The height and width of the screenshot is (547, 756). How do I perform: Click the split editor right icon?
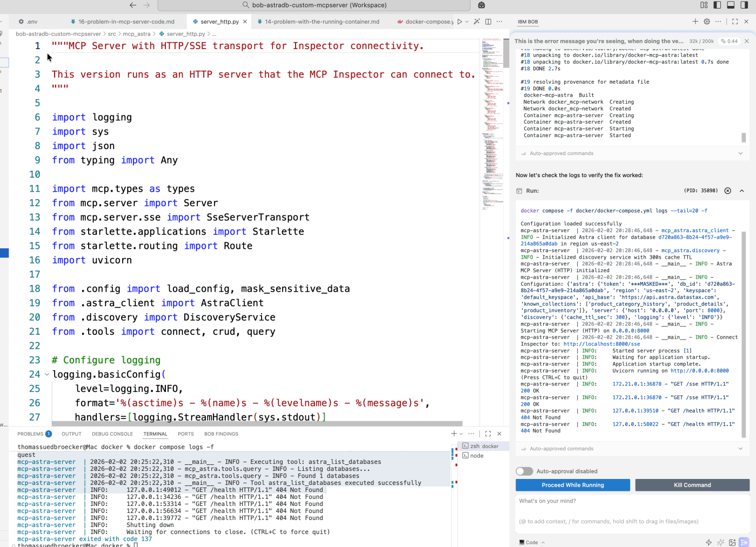pyautogui.click(x=488, y=22)
